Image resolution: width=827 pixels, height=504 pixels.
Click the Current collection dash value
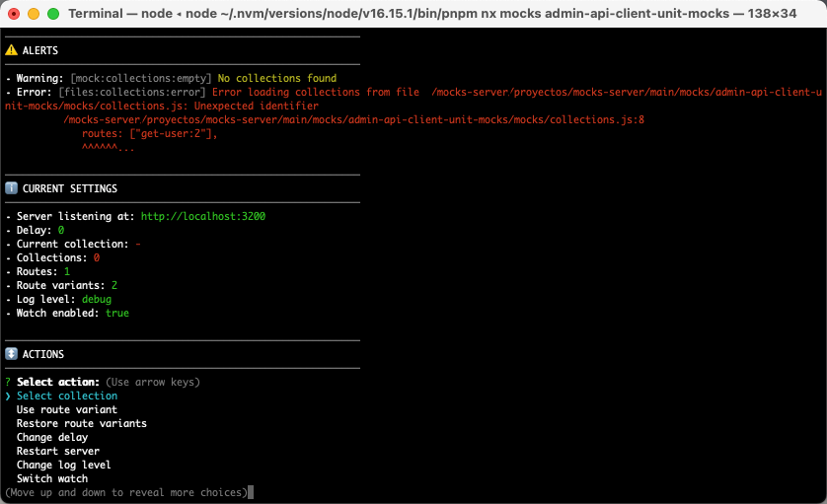[138, 244]
